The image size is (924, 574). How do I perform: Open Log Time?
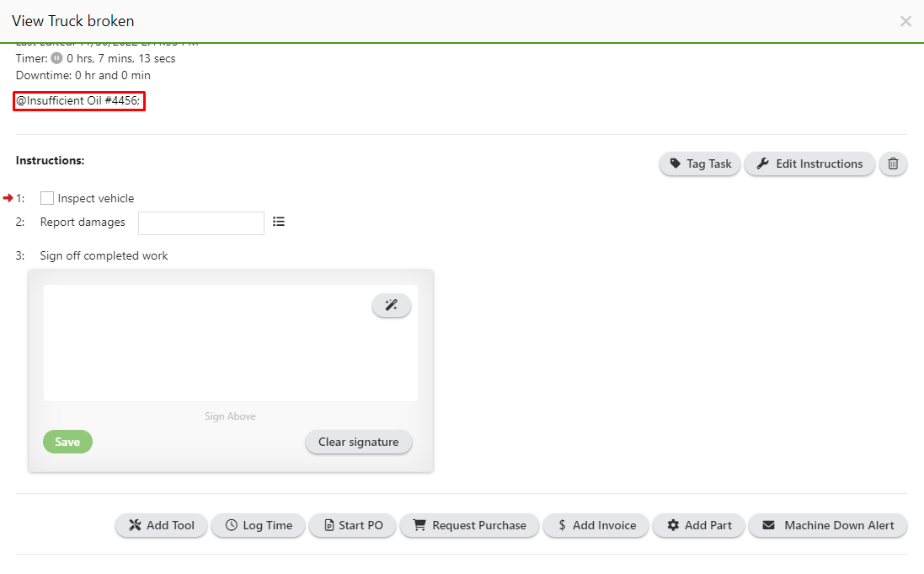(258, 525)
